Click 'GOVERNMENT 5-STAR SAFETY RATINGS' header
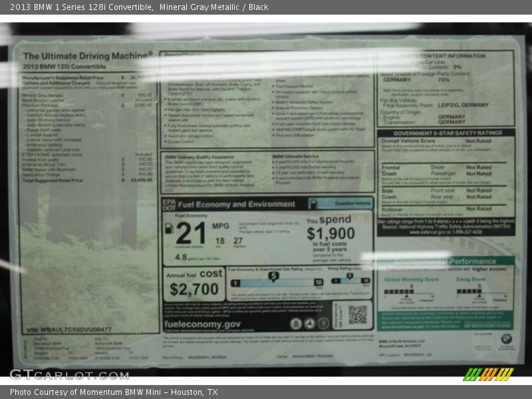The image size is (532, 399). point(448,133)
